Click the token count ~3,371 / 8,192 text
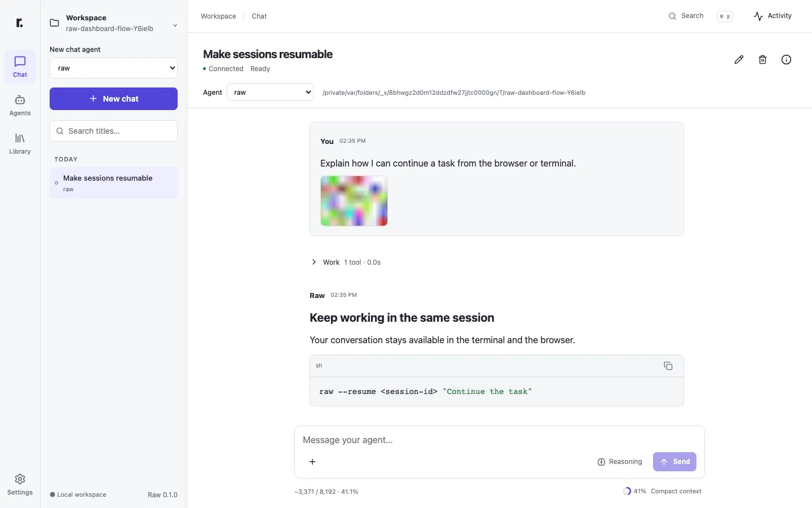This screenshot has width=812, height=508. 326,492
